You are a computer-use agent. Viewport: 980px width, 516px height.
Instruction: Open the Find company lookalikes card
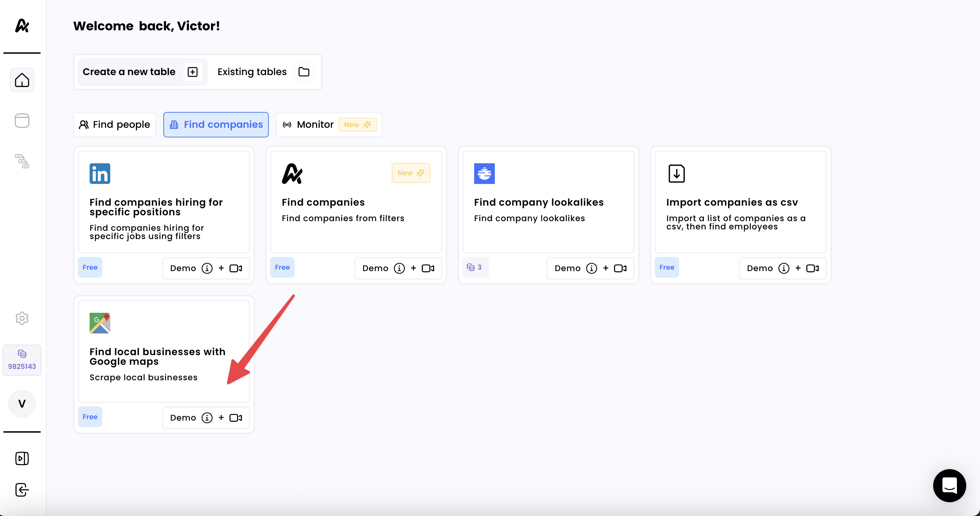pyautogui.click(x=548, y=202)
